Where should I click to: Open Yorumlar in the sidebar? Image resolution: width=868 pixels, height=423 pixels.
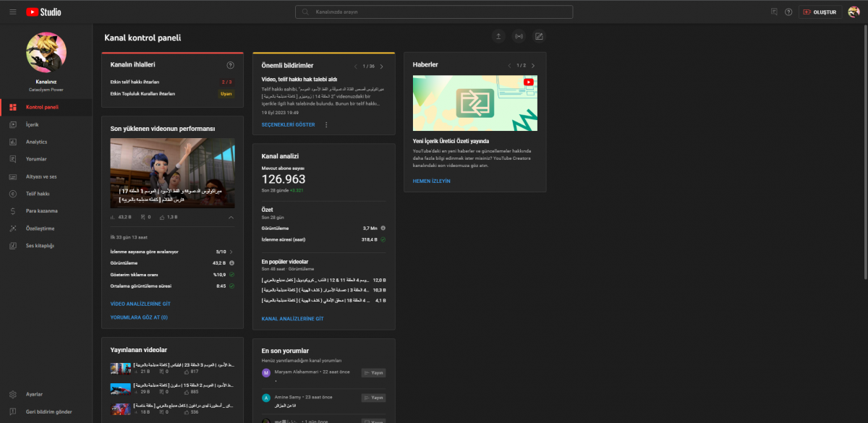[46, 159]
